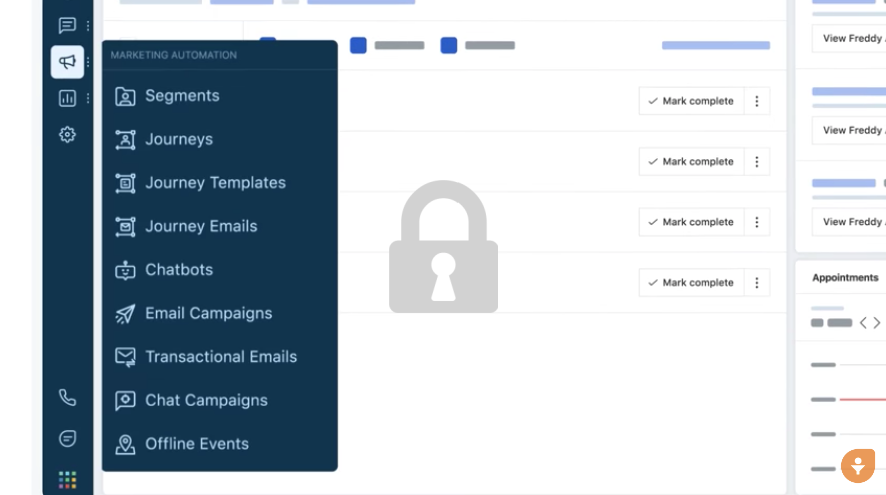Go to previous appointments date with left chevron
The width and height of the screenshot is (886, 495).
coord(863,323)
